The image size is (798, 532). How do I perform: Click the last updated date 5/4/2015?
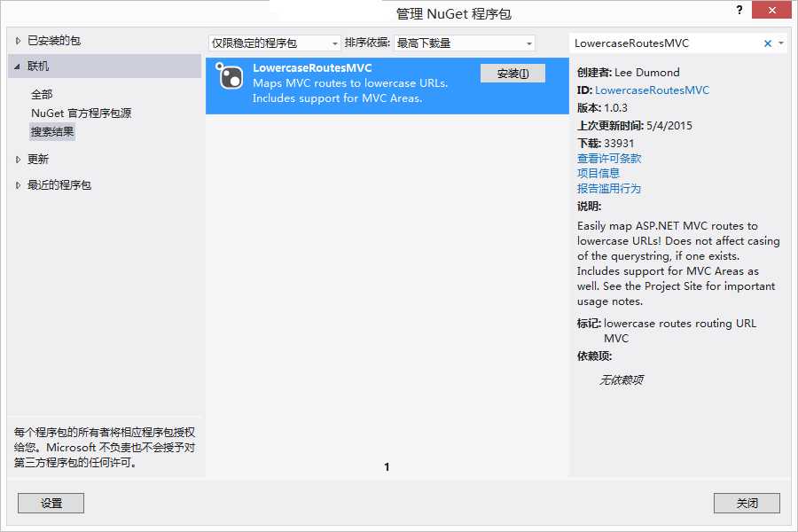pos(669,126)
